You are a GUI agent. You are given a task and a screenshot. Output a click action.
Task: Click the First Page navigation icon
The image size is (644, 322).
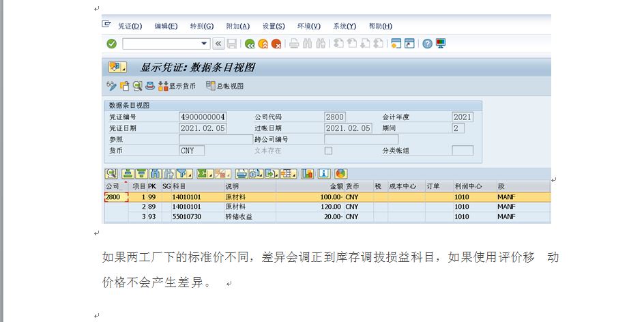click(338, 43)
